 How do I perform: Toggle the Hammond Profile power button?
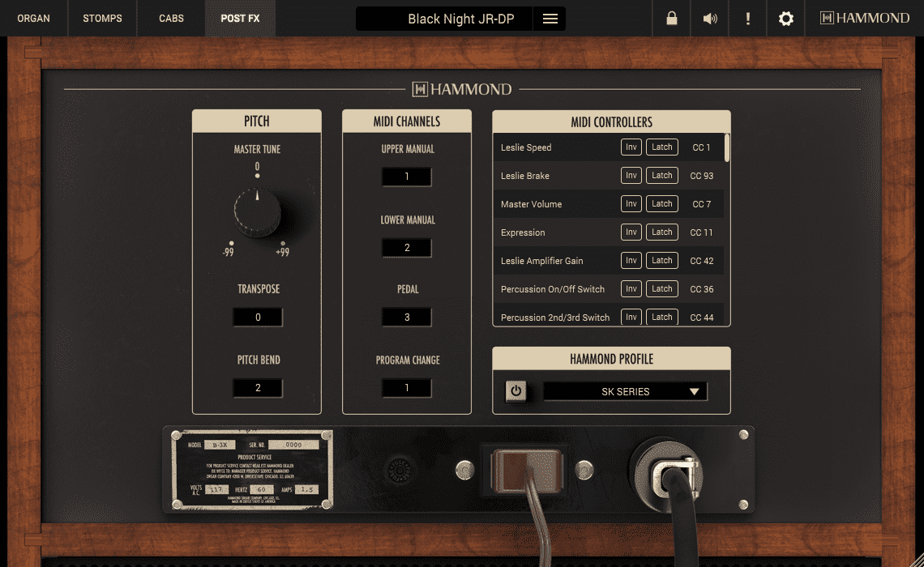click(515, 391)
